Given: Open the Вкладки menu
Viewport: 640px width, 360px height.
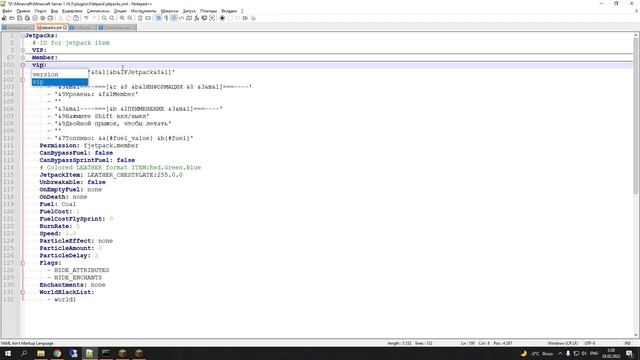Looking at the screenshot, I should coord(229,11).
